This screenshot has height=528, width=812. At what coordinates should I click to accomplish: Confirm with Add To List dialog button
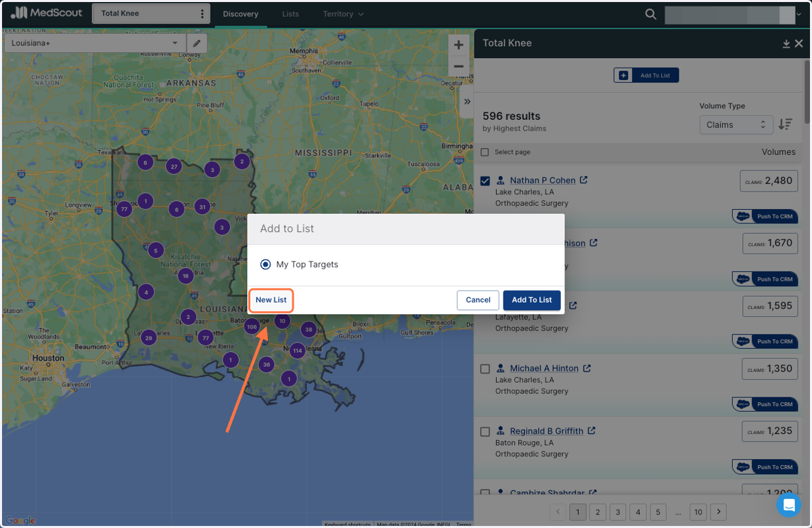[x=532, y=300]
